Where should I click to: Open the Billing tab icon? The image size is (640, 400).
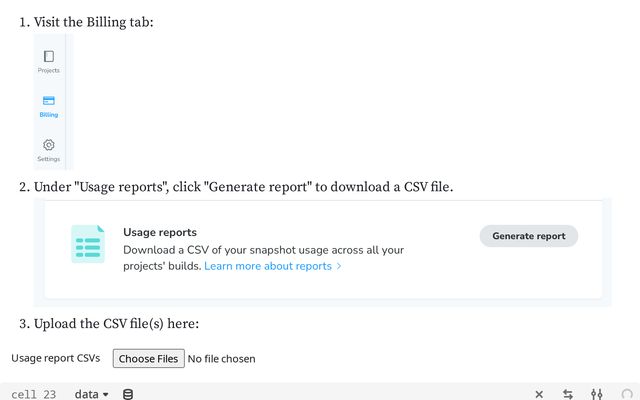(x=49, y=100)
